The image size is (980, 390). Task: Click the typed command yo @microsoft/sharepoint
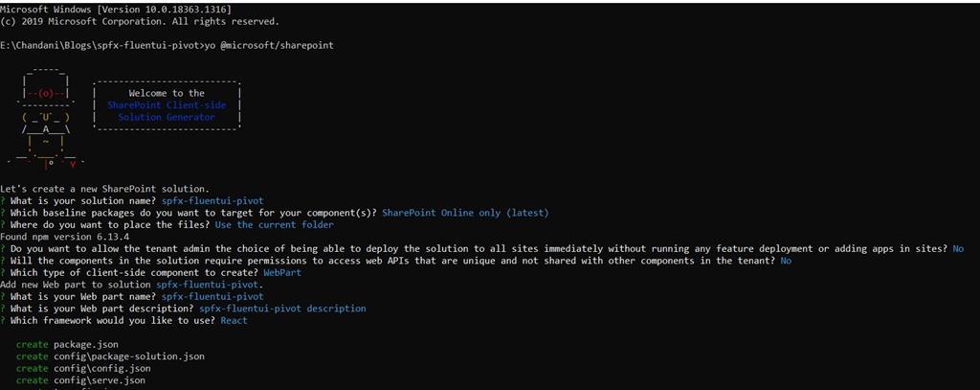(269, 45)
